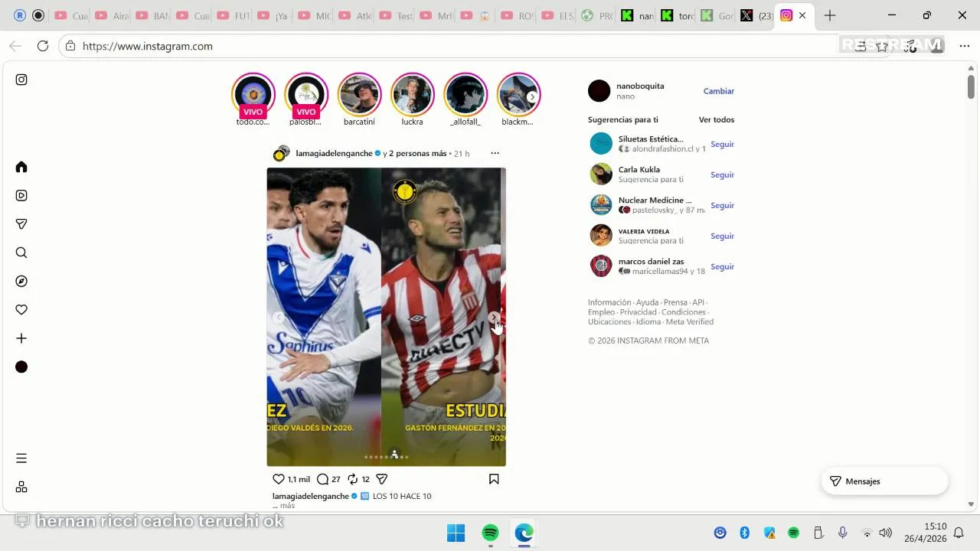Switch to 'PRC' tab
Viewport: 980px width, 551px height.
(x=596, y=15)
